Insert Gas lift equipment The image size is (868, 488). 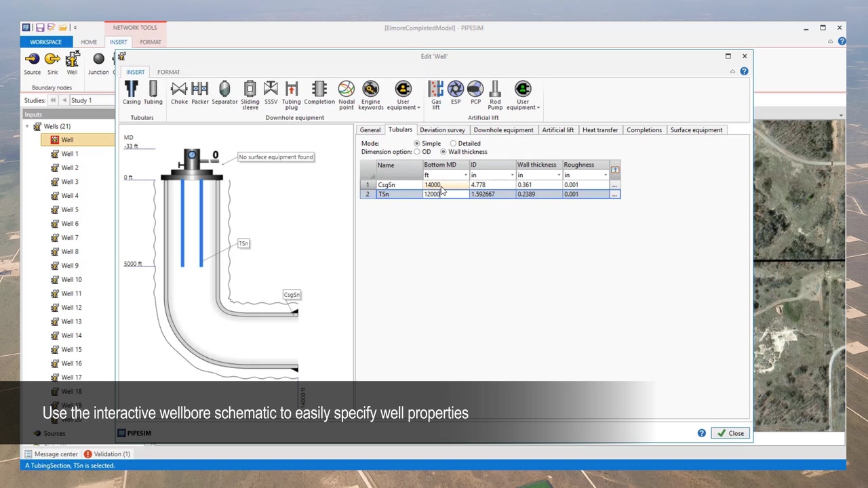436,96
